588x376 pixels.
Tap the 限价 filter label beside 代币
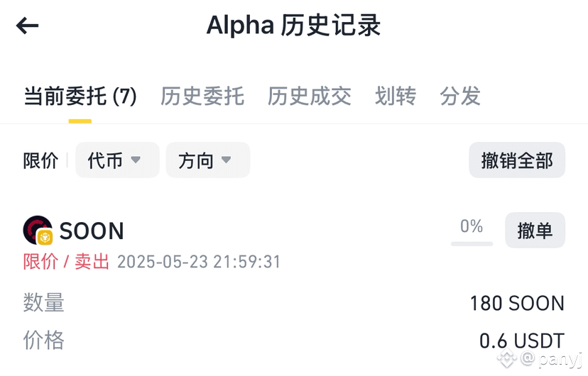(x=40, y=161)
